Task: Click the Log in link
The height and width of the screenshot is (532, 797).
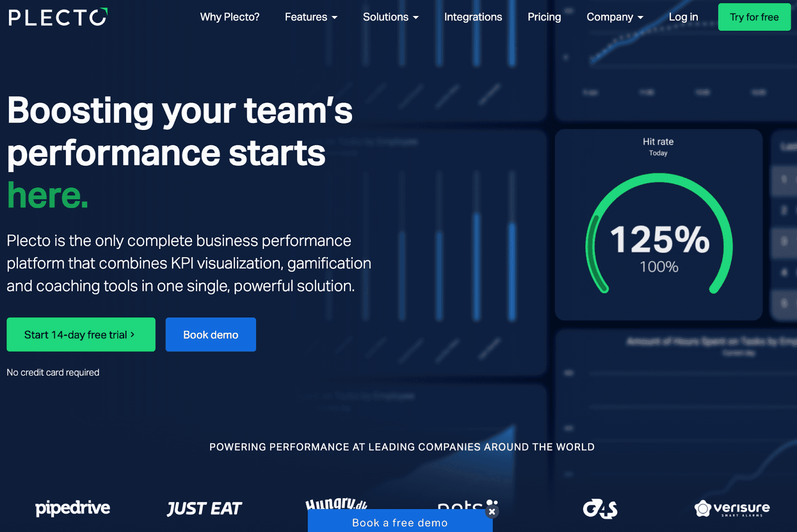Action: pos(683,17)
